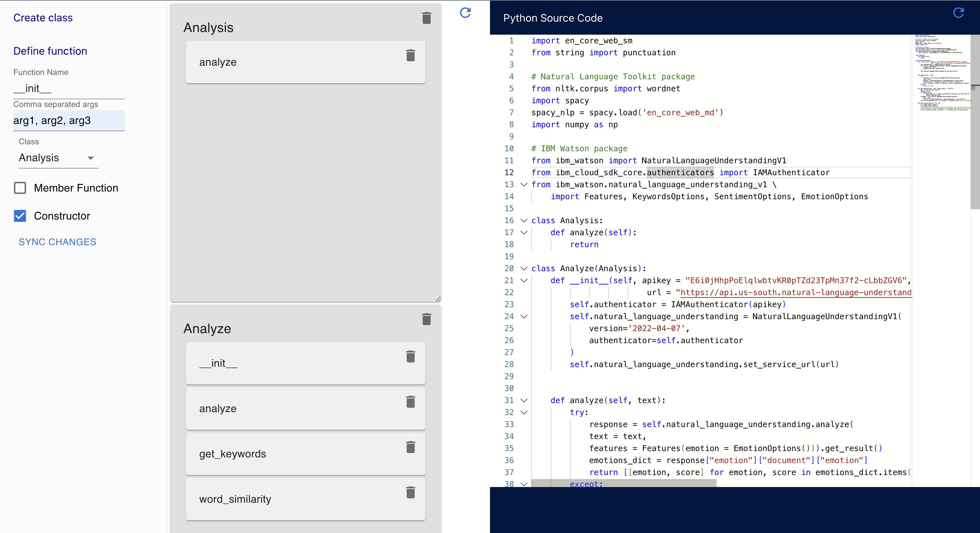The image size is (980, 533).
Task: Fold the analyze method at line 31
Action: (x=524, y=400)
